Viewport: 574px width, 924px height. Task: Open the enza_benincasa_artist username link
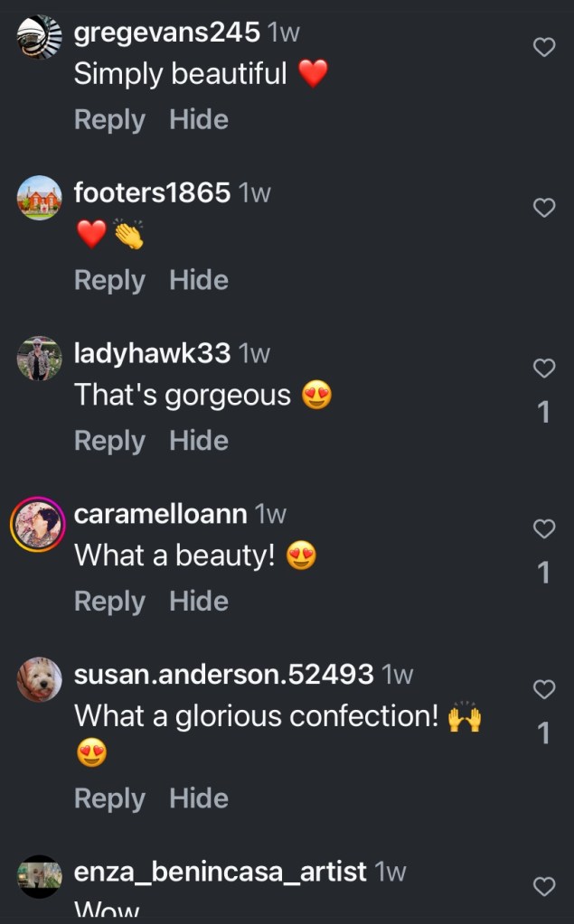[220, 872]
